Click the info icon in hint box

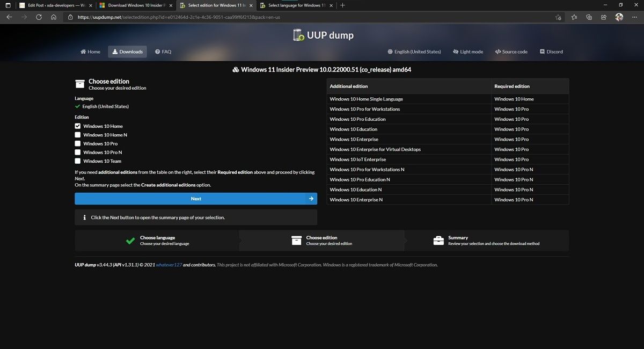[x=84, y=217]
